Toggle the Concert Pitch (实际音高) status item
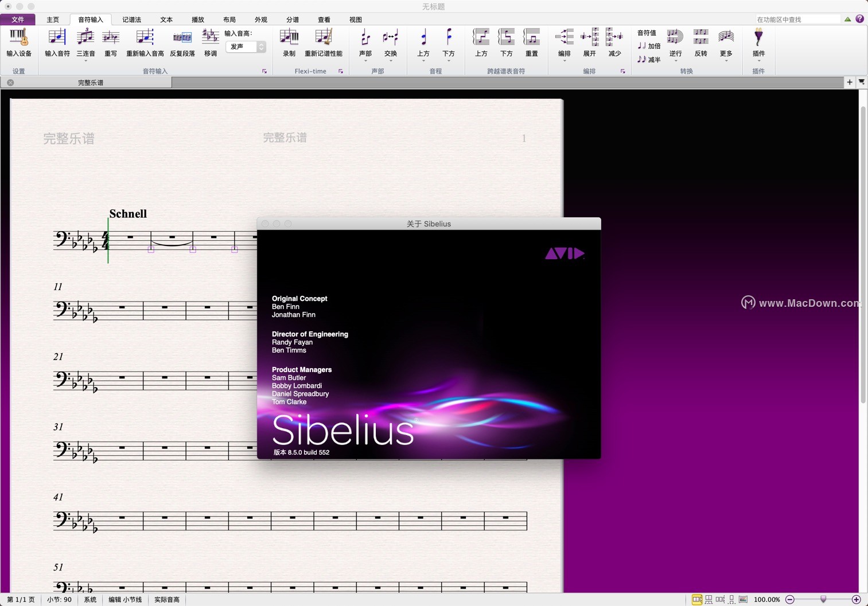Screen dimensions: 868x606 (167, 600)
